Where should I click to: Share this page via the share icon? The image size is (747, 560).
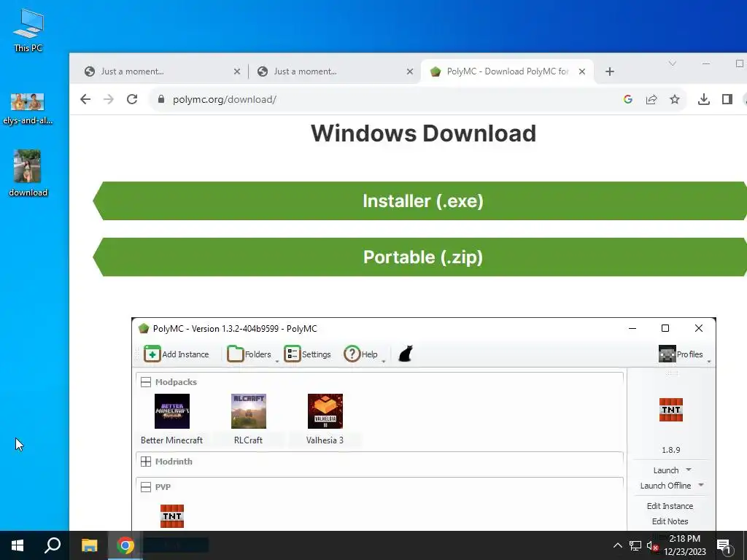click(651, 99)
